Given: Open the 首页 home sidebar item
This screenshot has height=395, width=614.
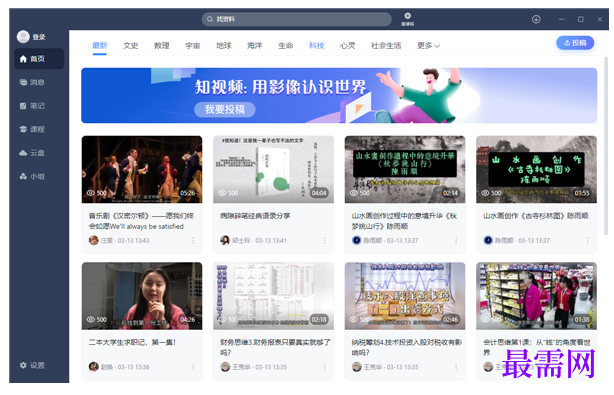Looking at the screenshot, I should [39, 59].
